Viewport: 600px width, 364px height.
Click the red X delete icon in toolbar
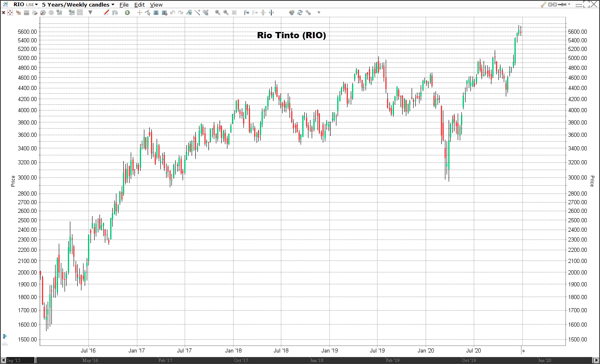tap(4, 13)
